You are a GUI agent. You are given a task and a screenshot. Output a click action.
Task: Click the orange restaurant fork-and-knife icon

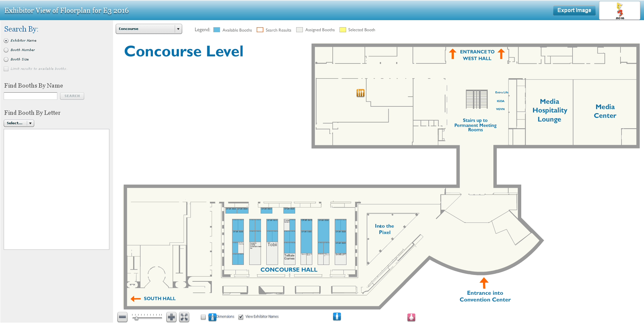coord(360,93)
